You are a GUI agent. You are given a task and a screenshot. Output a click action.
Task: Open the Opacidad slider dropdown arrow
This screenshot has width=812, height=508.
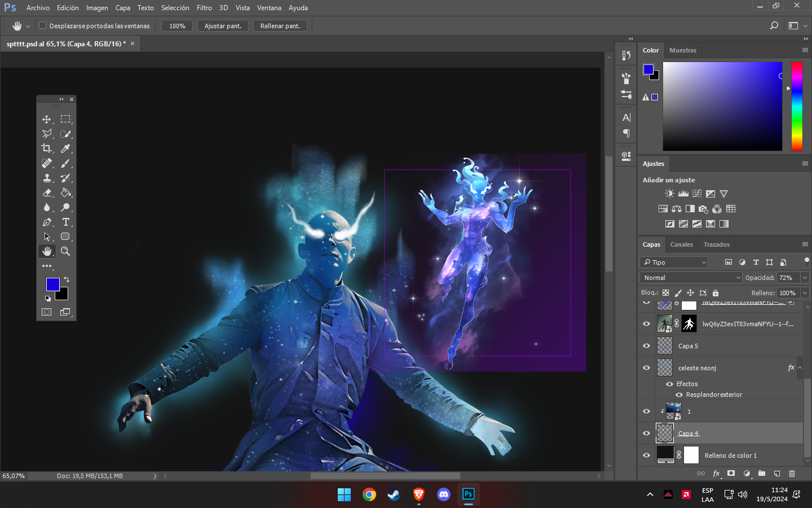pyautogui.click(x=805, y=278)
